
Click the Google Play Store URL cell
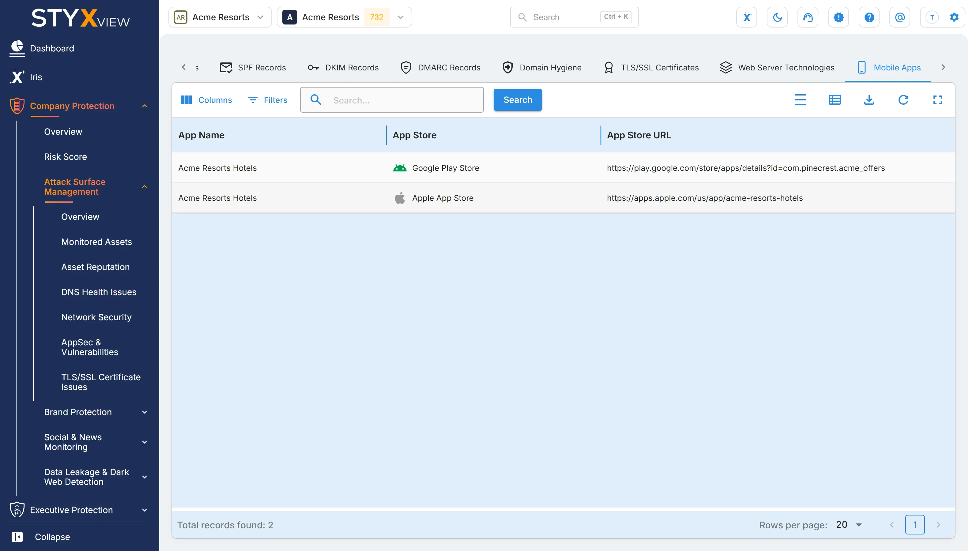coord(746,168)
